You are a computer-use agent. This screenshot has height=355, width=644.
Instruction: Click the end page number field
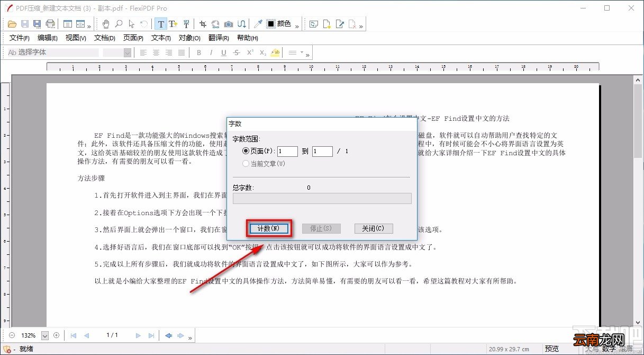point(322,151)
